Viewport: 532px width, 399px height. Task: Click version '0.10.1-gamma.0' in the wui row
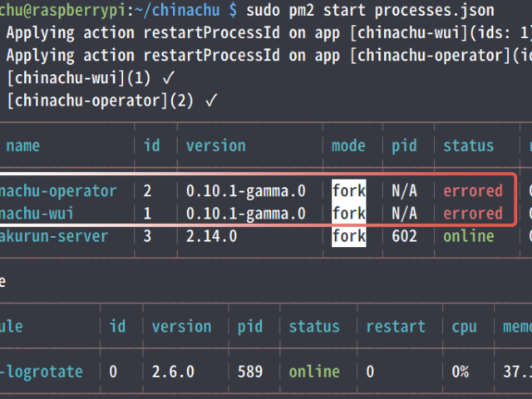point(246,214)
